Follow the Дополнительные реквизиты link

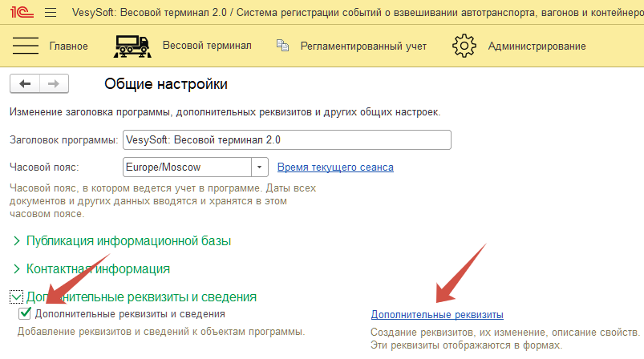(437, 314)
